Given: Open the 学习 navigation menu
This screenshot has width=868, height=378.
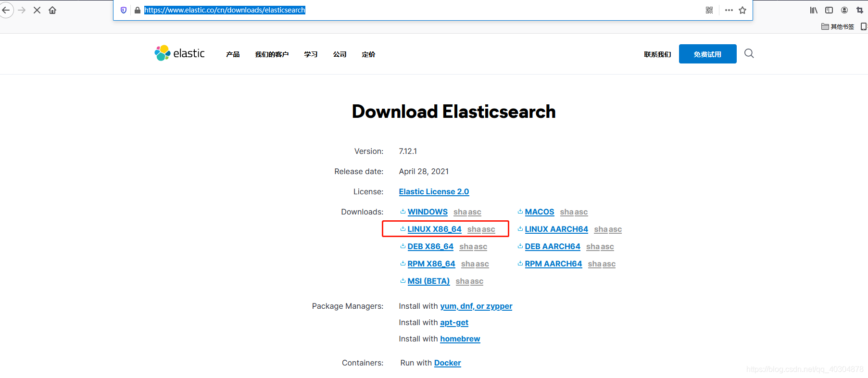Looking at the screenshot, I should pos(311,54).
